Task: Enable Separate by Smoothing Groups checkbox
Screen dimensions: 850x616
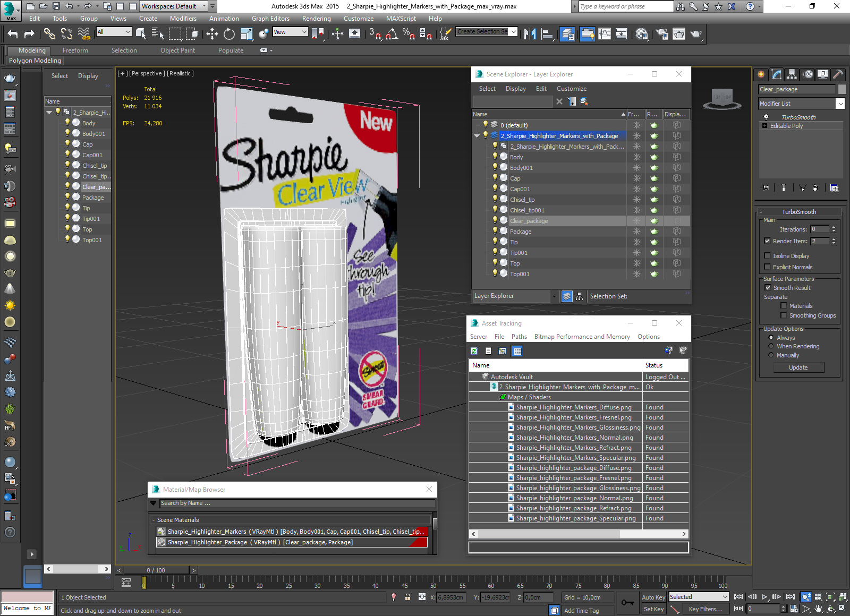Action: [784, 315]
